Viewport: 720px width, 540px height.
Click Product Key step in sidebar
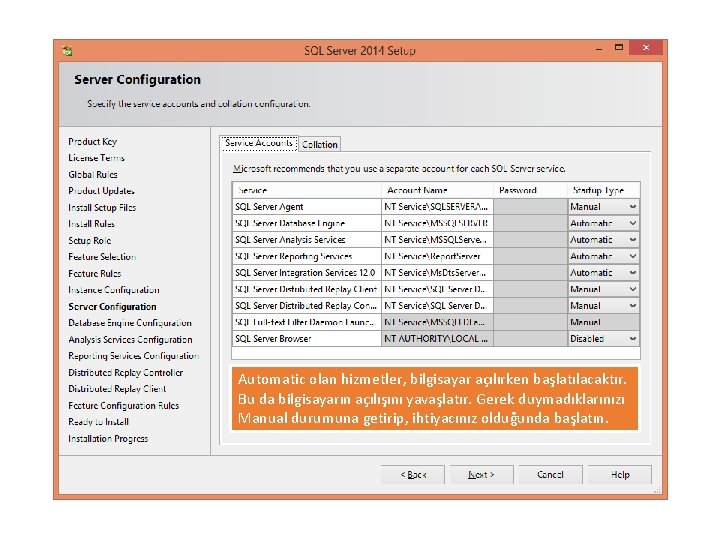(x=93, y=141)
